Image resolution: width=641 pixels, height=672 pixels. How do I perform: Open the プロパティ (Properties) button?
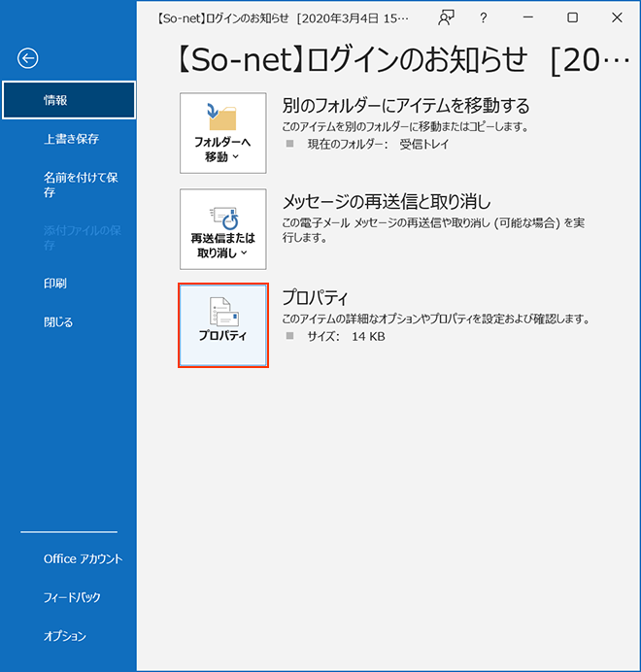223,325
